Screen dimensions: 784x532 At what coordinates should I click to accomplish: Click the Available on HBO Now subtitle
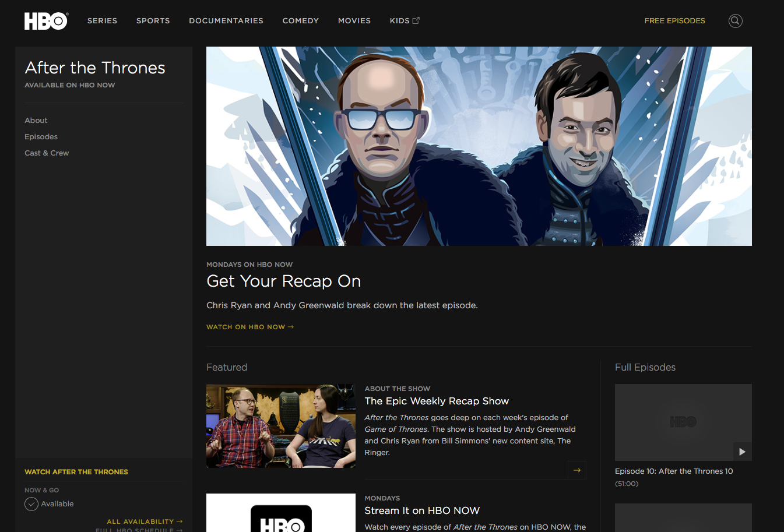tap(70, 85)
